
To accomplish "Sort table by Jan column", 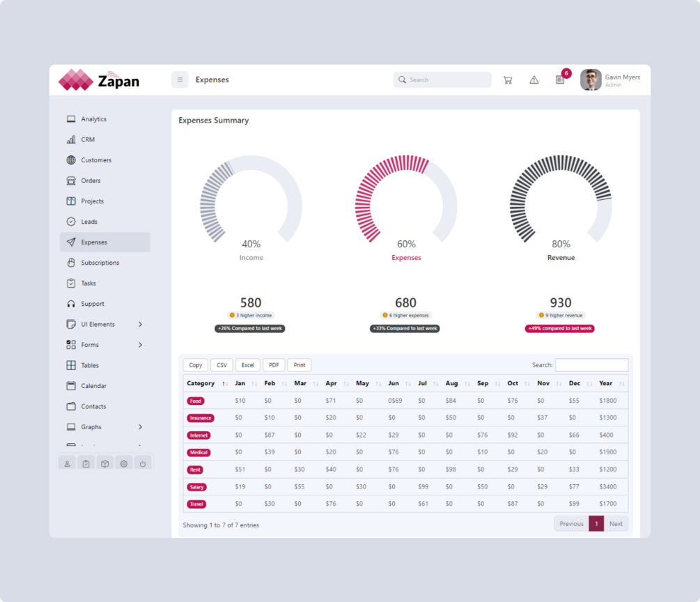I will [246, 383].
